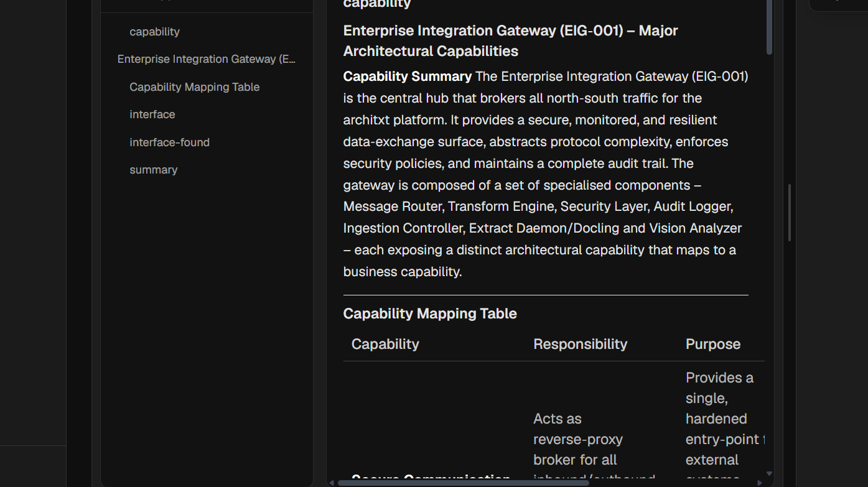868x487 pixels.
Task: Click the document's vertical scrollbar thumb
Action: coord(769,27)
